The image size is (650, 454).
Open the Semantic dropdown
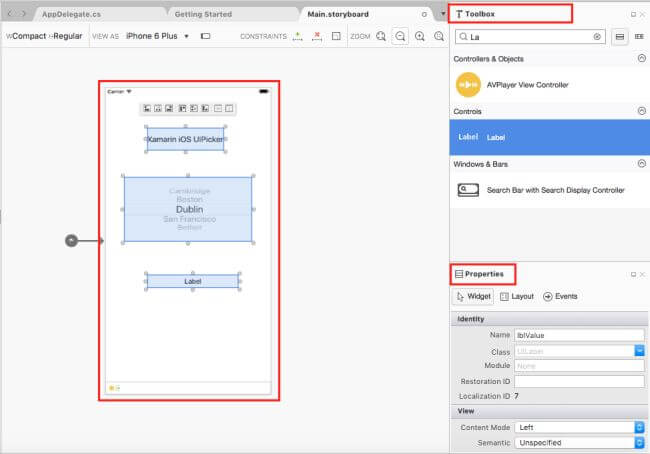[x=640, y=443]
